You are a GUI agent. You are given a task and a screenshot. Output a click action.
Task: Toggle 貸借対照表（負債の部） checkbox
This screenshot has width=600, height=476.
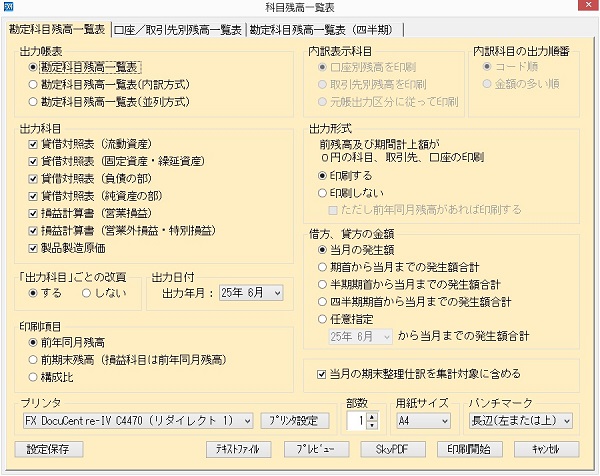click(33, 179)
